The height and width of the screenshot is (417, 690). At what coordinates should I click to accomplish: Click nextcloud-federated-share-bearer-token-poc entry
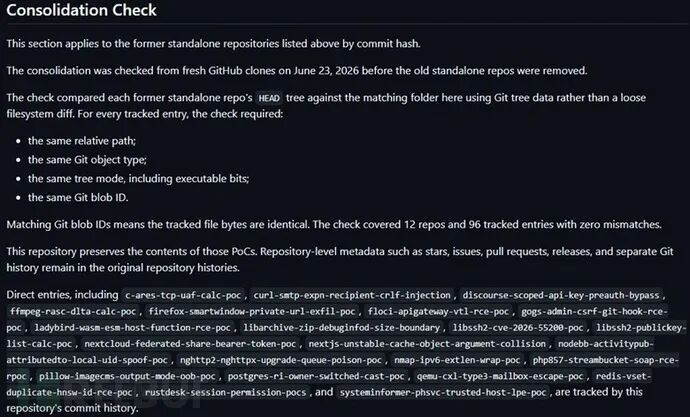pyautogui.click(x=190, y=344)
